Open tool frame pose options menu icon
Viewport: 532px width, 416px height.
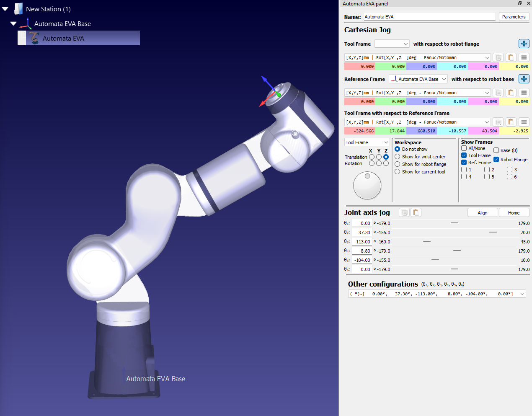pyautogui.click(x=524, y=57)
